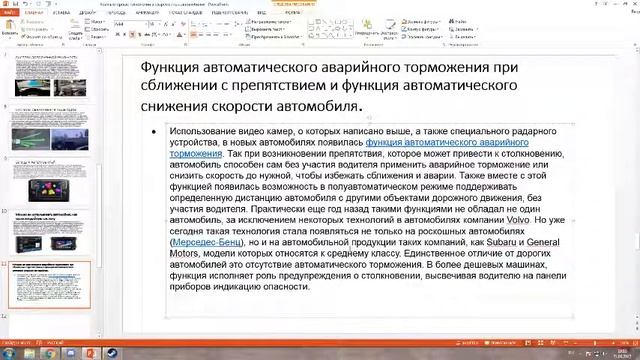The width and height of the screenshot is (640, 360).
Task: Switch to Normal view icon in status bar
Action: [528, 343]
